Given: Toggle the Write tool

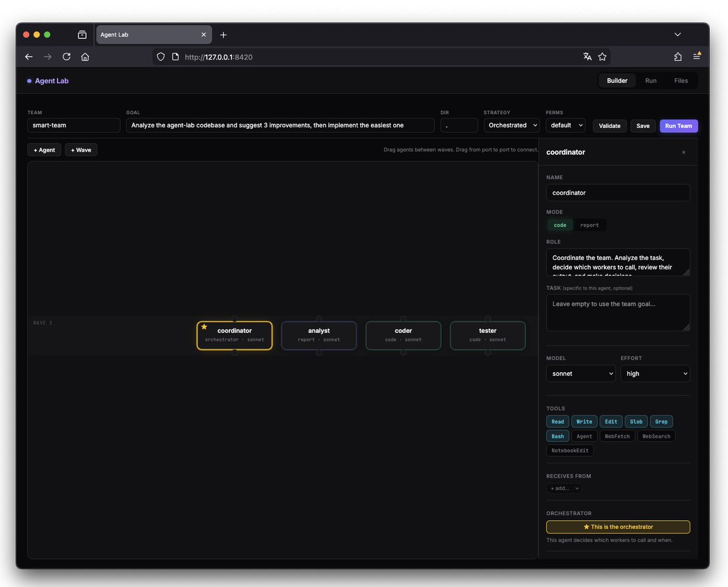Looking at the screenshot, I should (584, 421).
